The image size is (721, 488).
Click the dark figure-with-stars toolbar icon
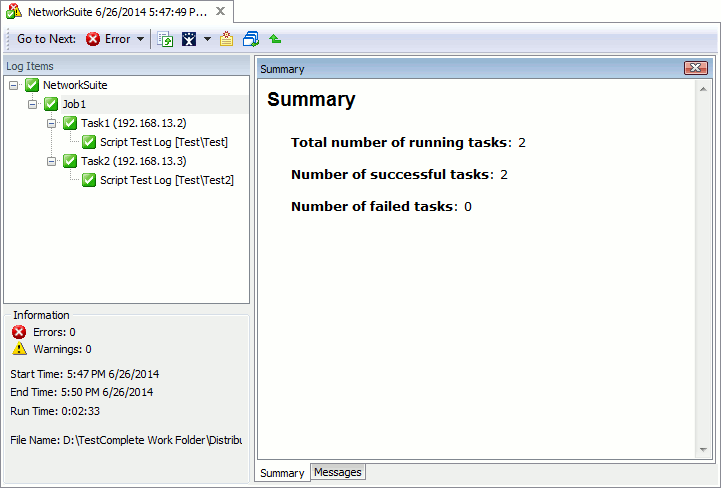tap(189, 39)
